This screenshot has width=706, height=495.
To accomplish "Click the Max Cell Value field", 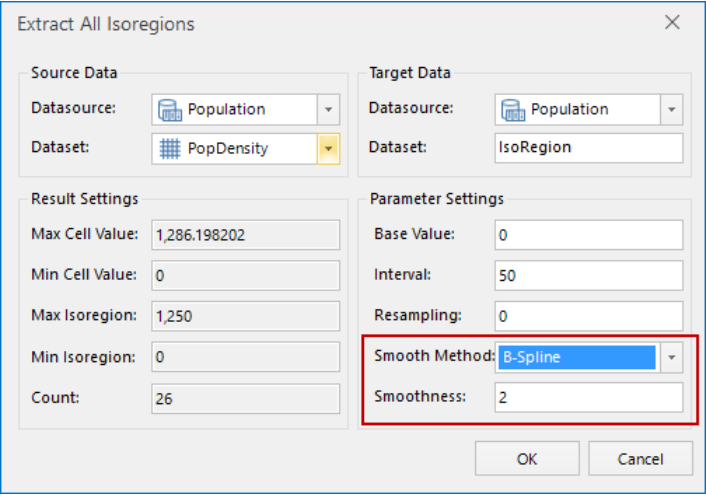I will (x=246, y=235).
